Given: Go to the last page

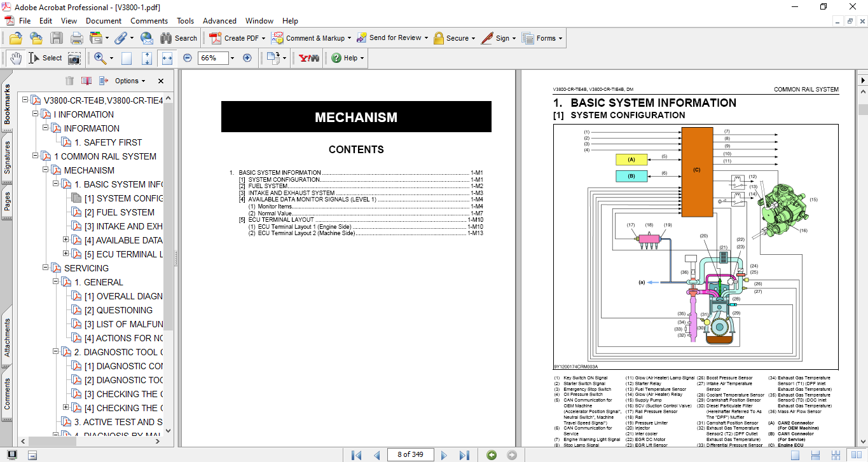Looking at the screenshot, I should tap(464, 455).
